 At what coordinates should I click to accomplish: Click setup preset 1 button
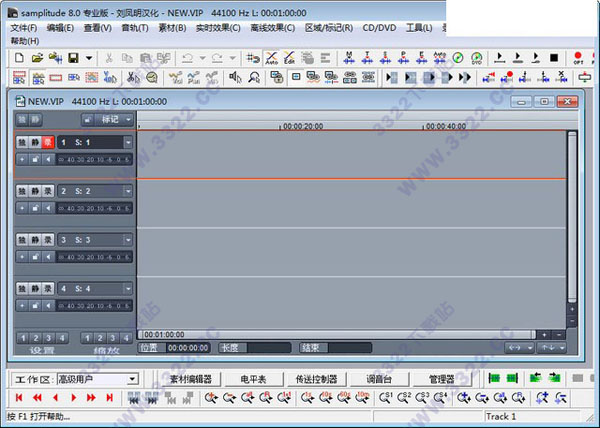(23, 338)
